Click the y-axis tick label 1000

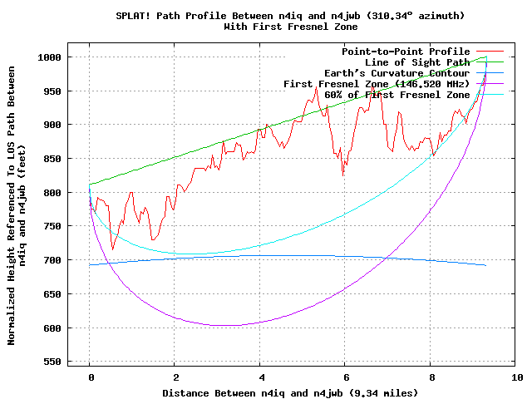click(49, 57)
